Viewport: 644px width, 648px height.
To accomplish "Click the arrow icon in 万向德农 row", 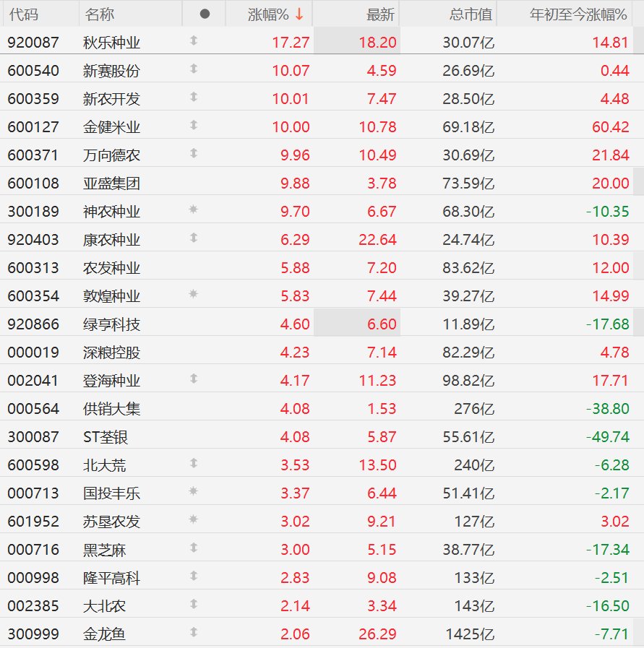I will (194, 153).
